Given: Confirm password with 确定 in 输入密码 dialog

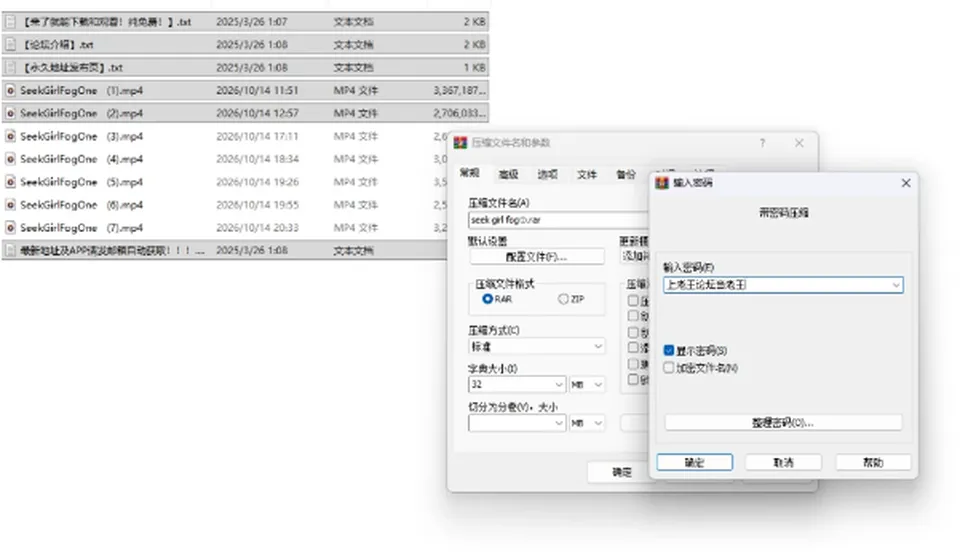Looking at the screenshot, I should pyautogui.click(x=694, y=462).
